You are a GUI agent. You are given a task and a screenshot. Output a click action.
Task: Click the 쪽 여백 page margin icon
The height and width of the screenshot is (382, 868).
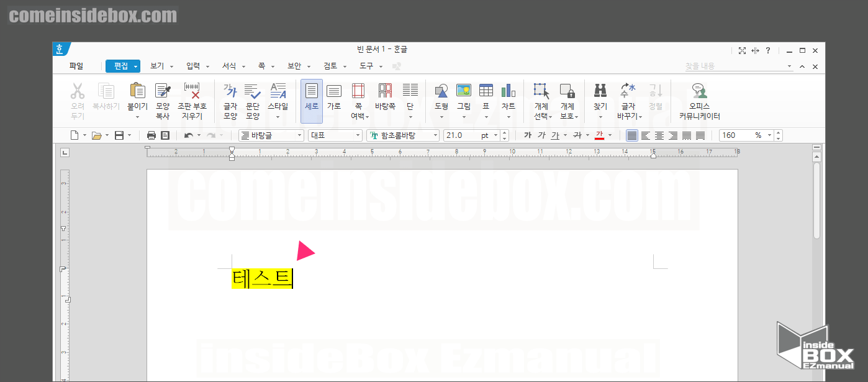[358, 91]
